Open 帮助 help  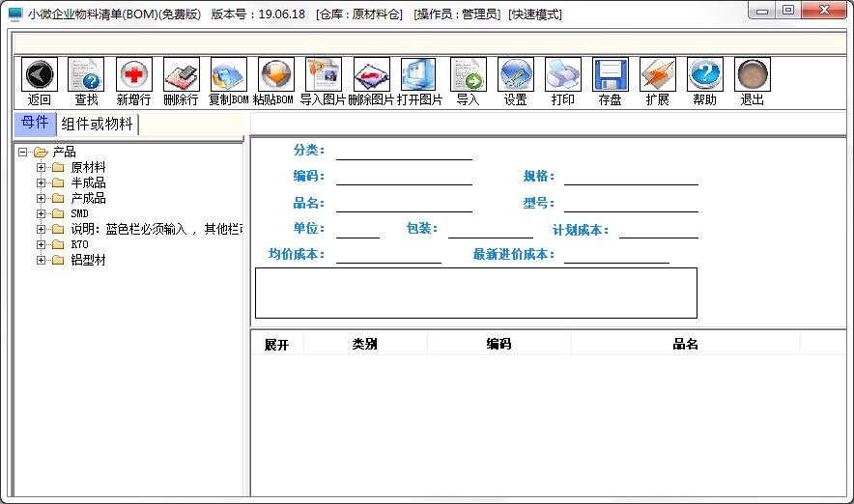(705, 74)
